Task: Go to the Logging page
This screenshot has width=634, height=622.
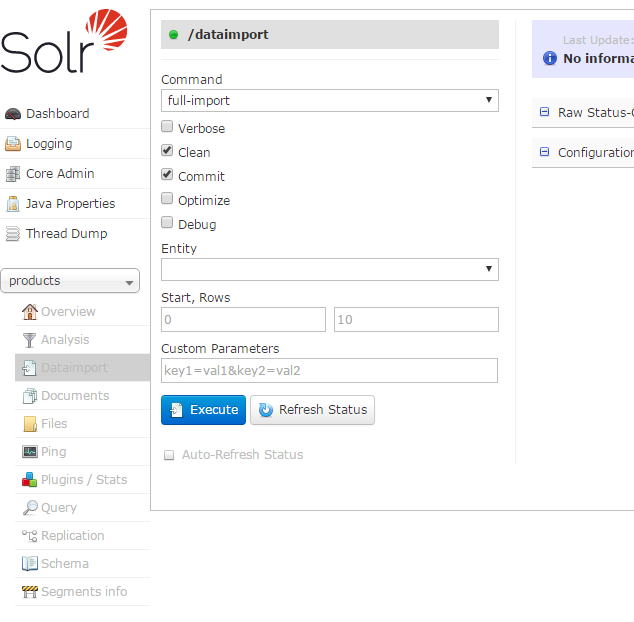Action: tap(49, 144)
